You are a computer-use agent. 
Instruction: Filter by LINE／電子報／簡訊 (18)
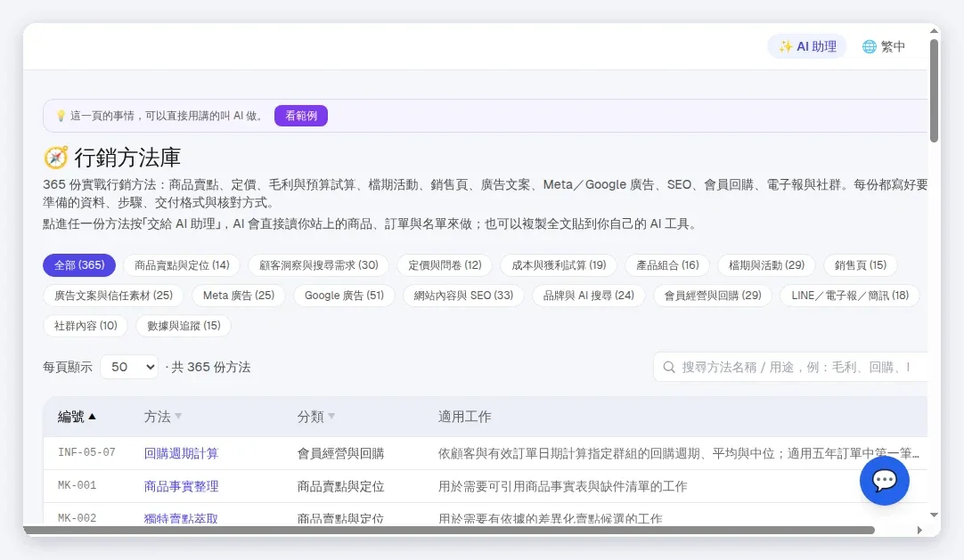click(x=850, y=296)
